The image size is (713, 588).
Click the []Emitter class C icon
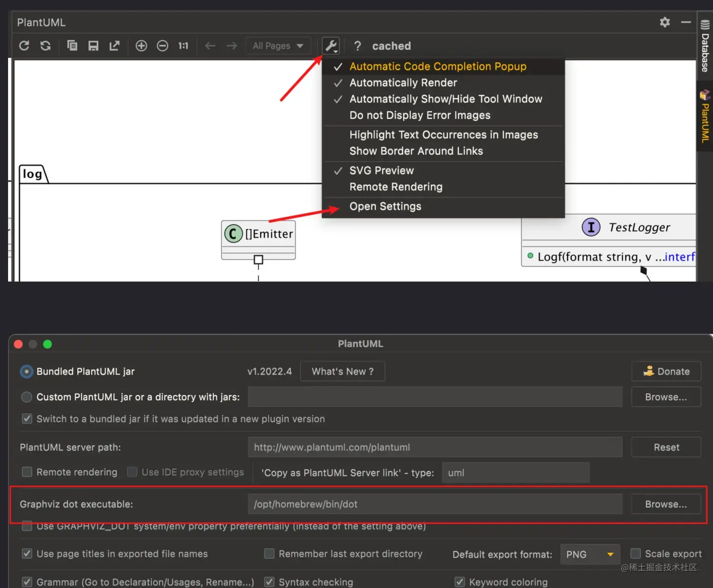click(233, 234)
